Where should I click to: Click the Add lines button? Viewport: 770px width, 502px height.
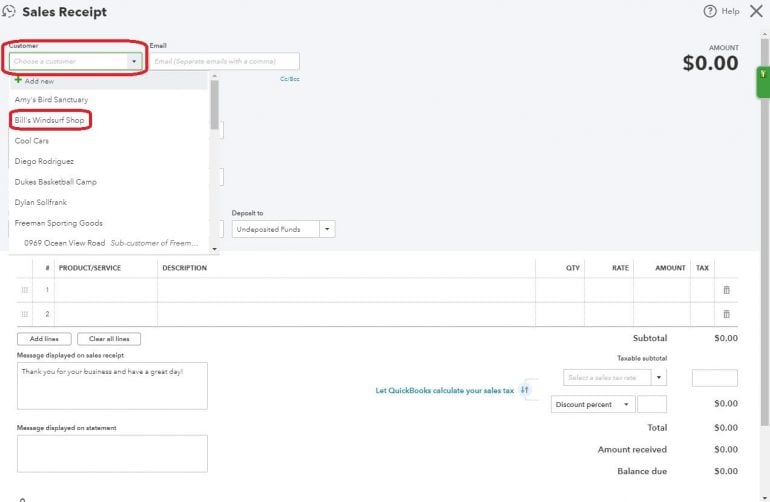click(43, 339)
